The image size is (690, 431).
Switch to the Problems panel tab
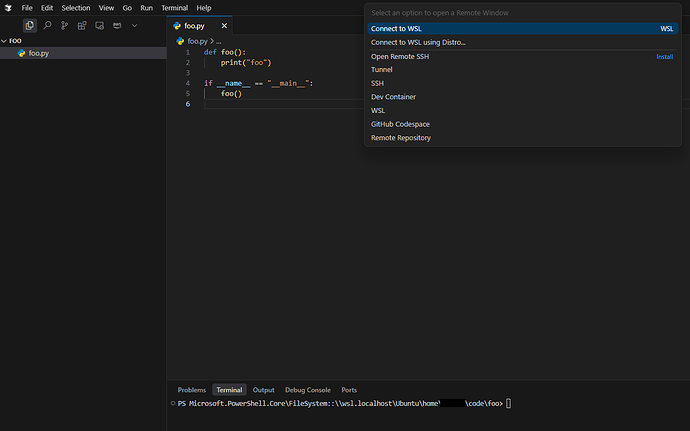point(191,390)
